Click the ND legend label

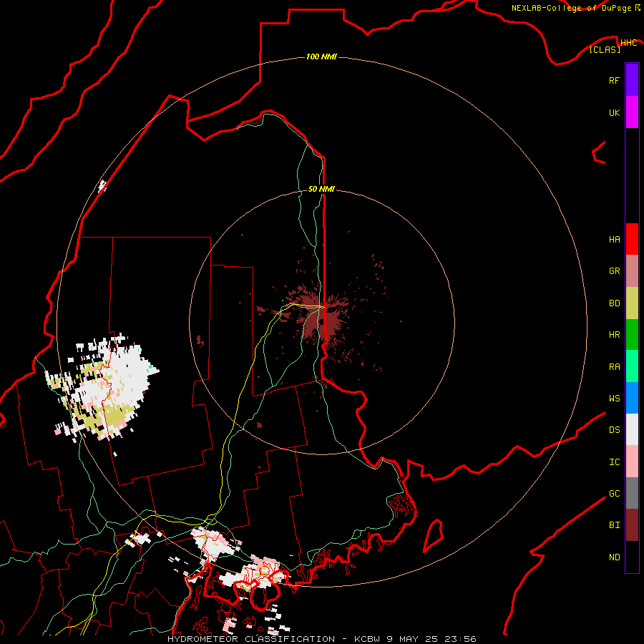614,557
